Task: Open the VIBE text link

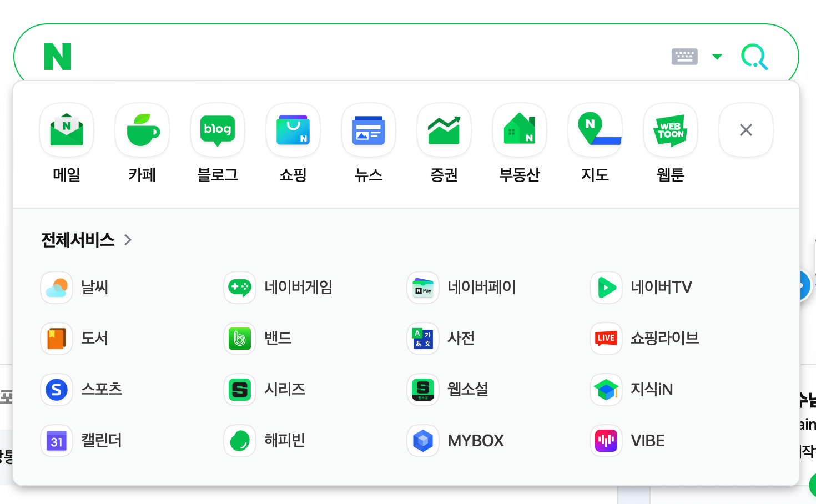Action: (648, 441)
